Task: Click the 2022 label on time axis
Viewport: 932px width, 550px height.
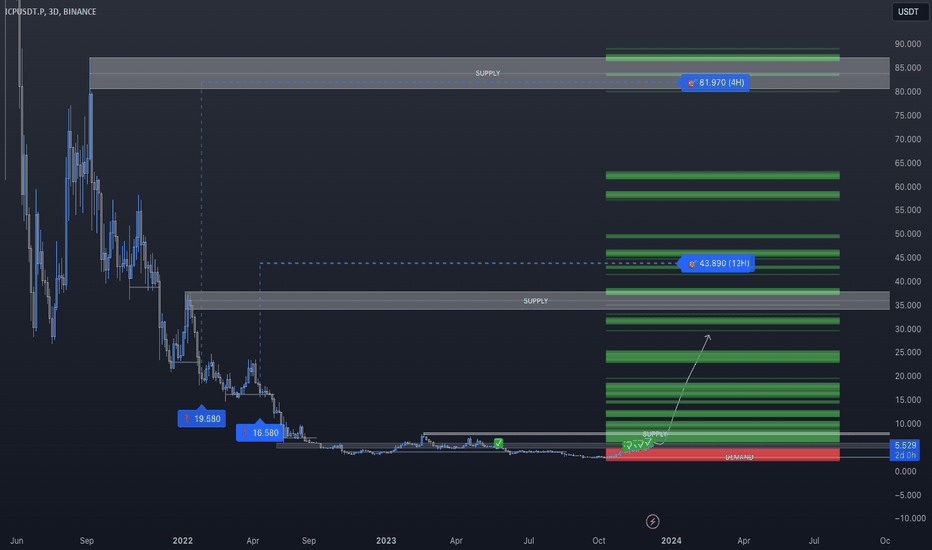Action: [182, 540]
